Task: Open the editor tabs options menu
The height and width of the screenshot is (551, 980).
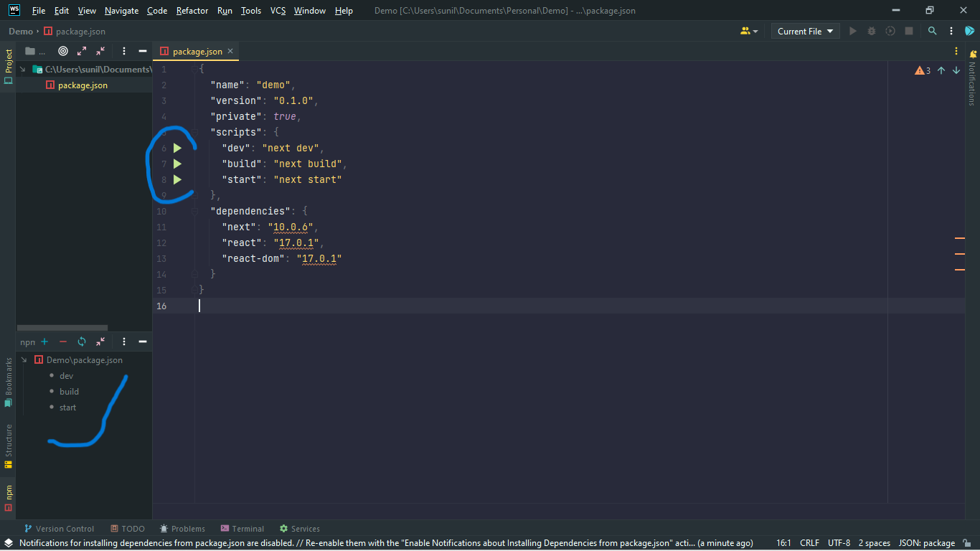Action: [x=956, y=51]
